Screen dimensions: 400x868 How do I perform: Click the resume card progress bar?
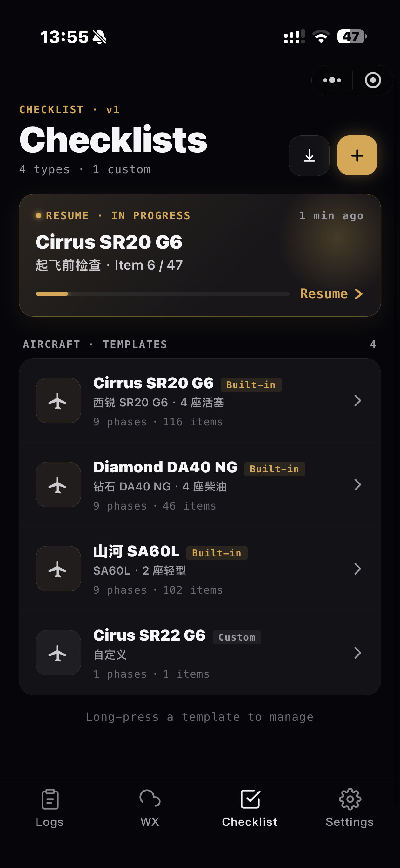pyautogui.click(x=162, y=294)
